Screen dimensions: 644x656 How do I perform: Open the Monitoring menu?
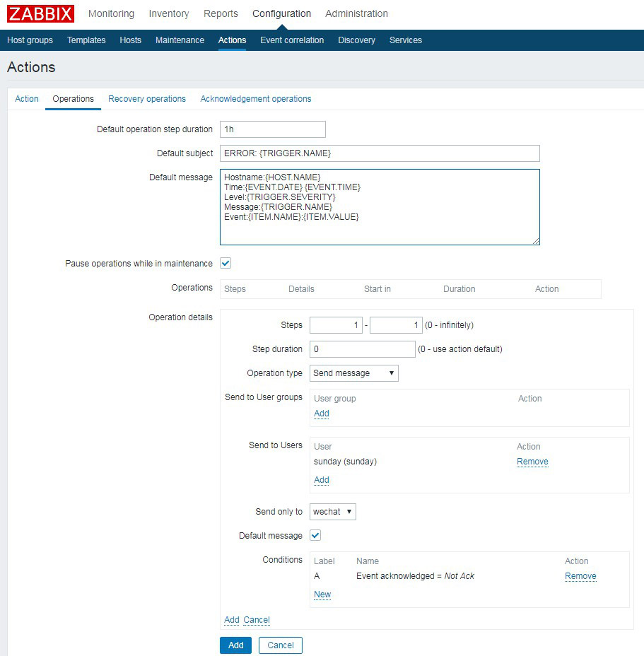(x=111, y=13)
